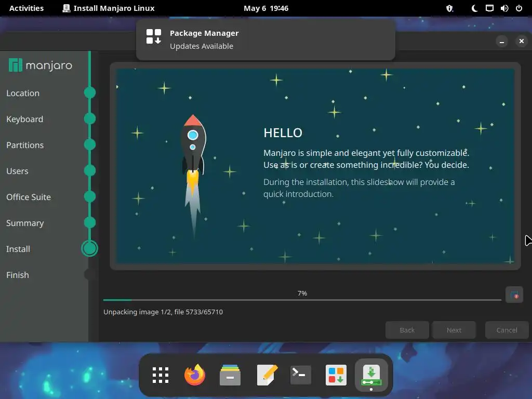Click the Manjaro logo in sidebar
532x399 pixels.
coord(41,65)
